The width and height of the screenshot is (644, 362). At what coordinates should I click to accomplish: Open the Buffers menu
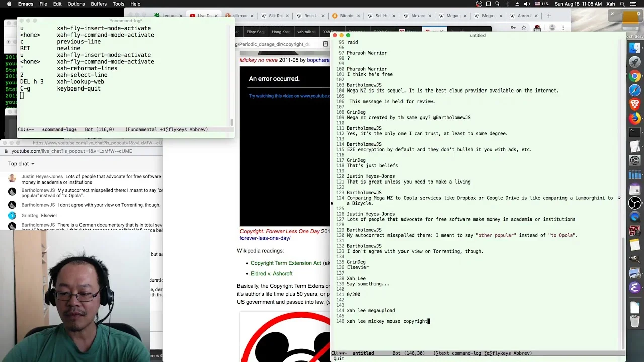pyautogui.click(x=99, y=4)
